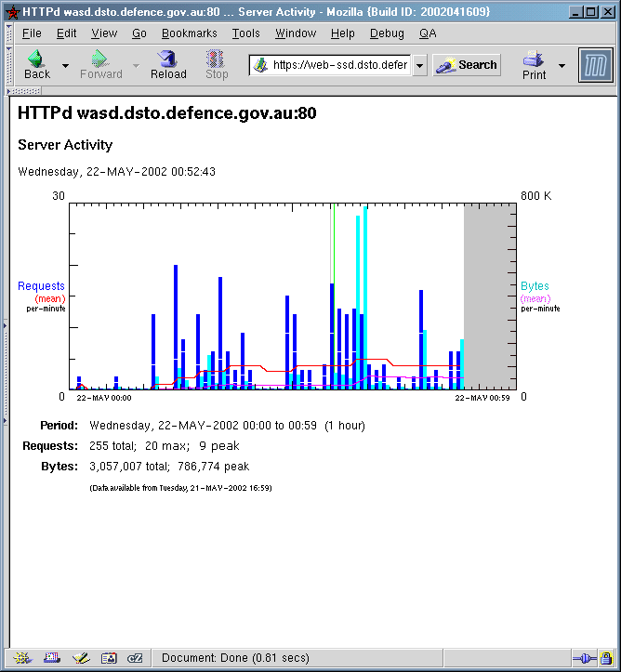Open the Mail component icon in status bar

tap(52, 657)
